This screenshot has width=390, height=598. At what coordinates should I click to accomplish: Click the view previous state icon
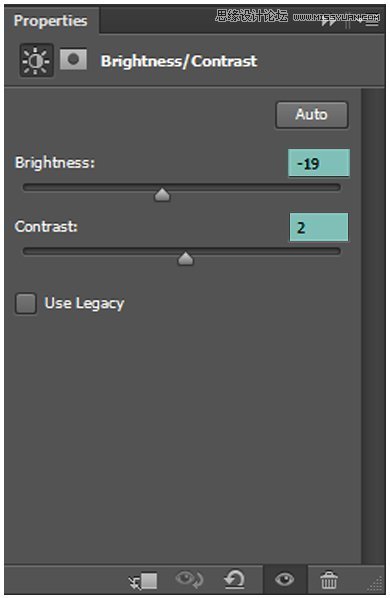point(189,580)
